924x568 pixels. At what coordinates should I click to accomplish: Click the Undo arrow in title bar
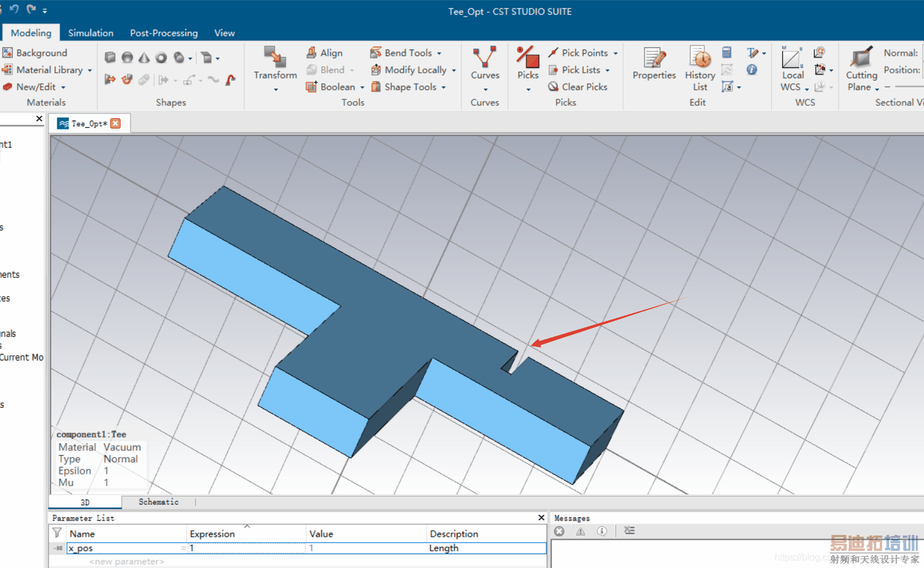(x=14, y=9)
